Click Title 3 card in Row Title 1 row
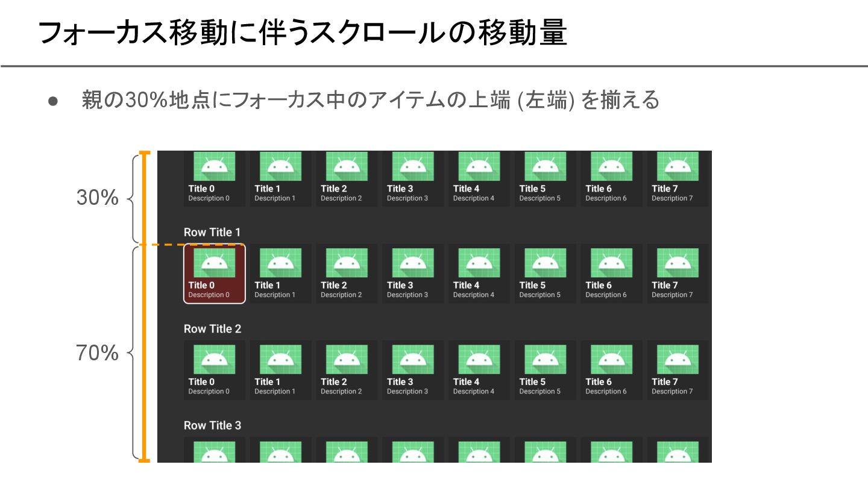This screenshot has width=868, height=488. tap(413, 274)
